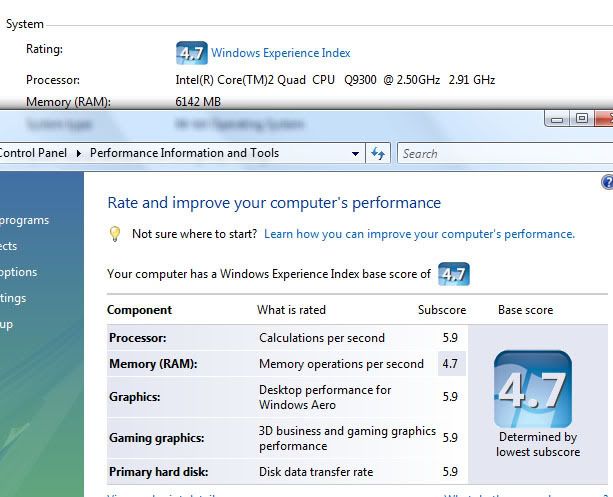Expand the arrow after Control Panel breadcrumb
Screen dimensions: 613x497
click(x=82, y=153)
